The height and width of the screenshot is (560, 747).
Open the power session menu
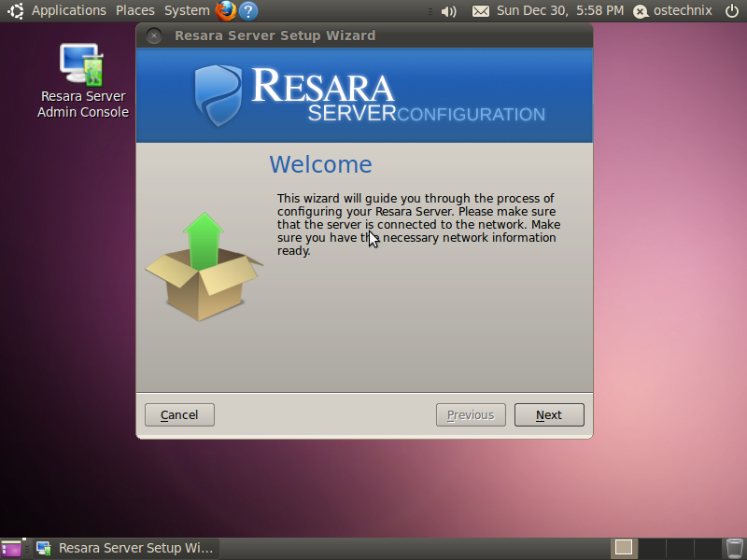(x=732, y=10)
